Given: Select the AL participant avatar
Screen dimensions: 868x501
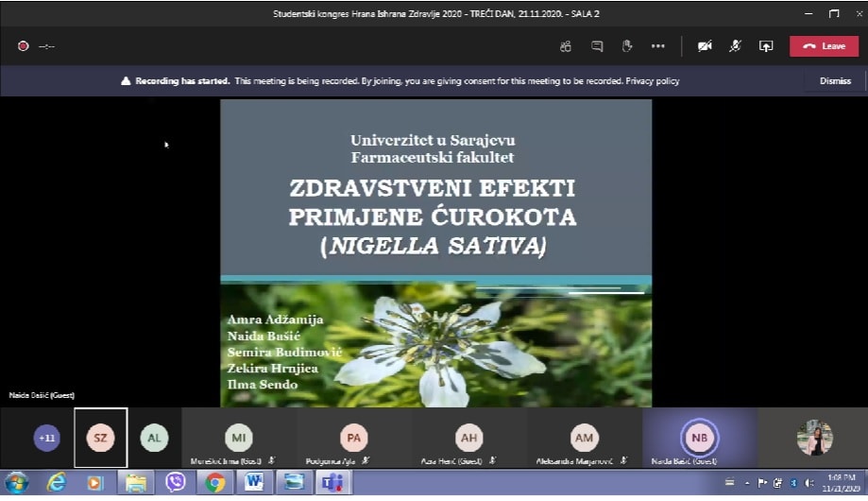Looking at the screenshot, I should 154,438.
